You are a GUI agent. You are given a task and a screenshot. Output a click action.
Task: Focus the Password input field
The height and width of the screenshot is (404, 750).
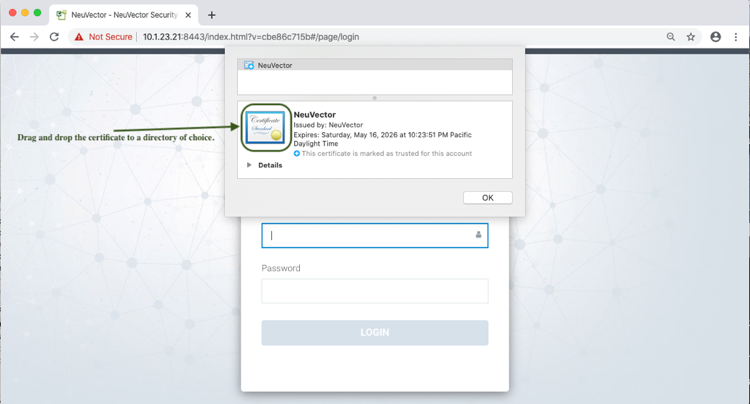[375, 291]
